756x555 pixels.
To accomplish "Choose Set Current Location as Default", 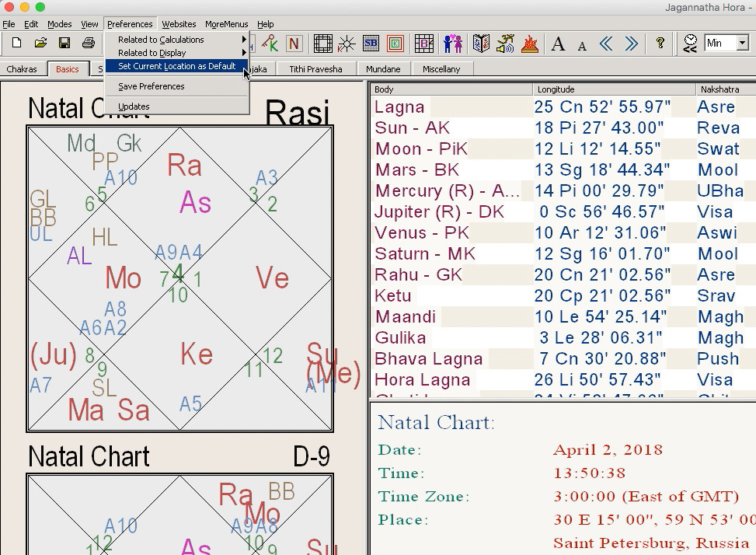I will coord(176,66).
